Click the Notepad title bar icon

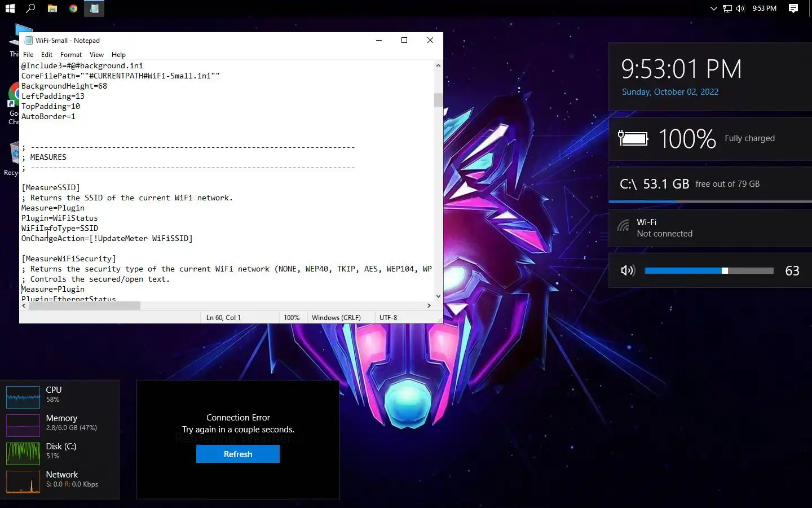28,40
